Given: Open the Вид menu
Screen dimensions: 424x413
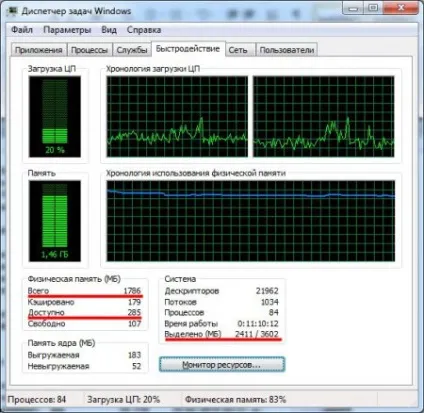Looking at the screenshot, I should (x=109, y=30).
